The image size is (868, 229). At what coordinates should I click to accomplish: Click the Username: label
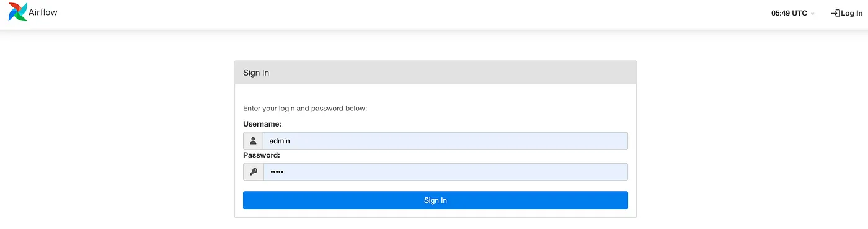tap(262, 124)
